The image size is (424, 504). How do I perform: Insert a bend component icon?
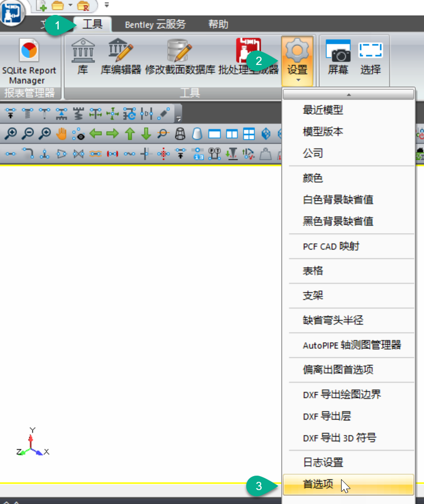28,154
